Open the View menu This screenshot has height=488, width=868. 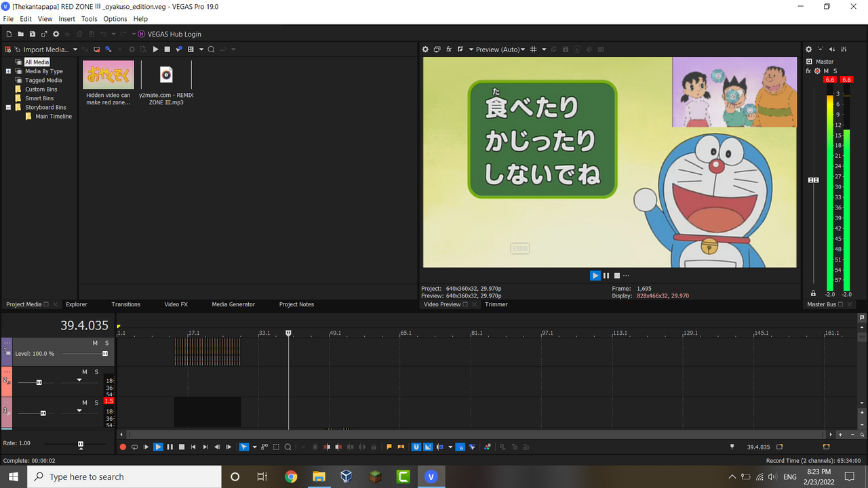point(45,19)
